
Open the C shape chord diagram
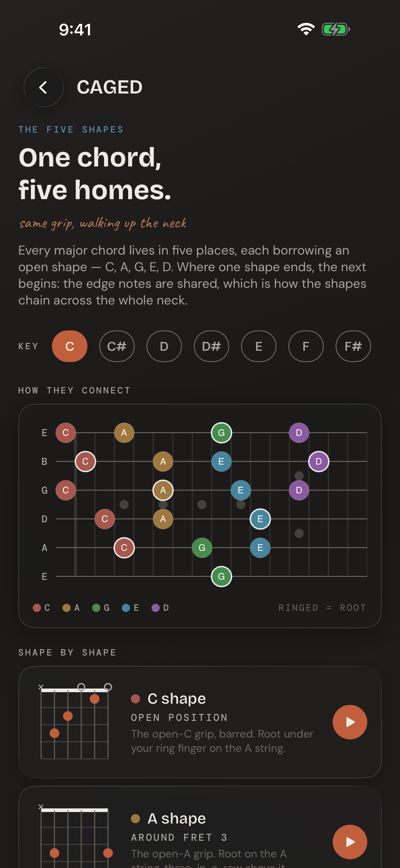[x=75, y=722]
